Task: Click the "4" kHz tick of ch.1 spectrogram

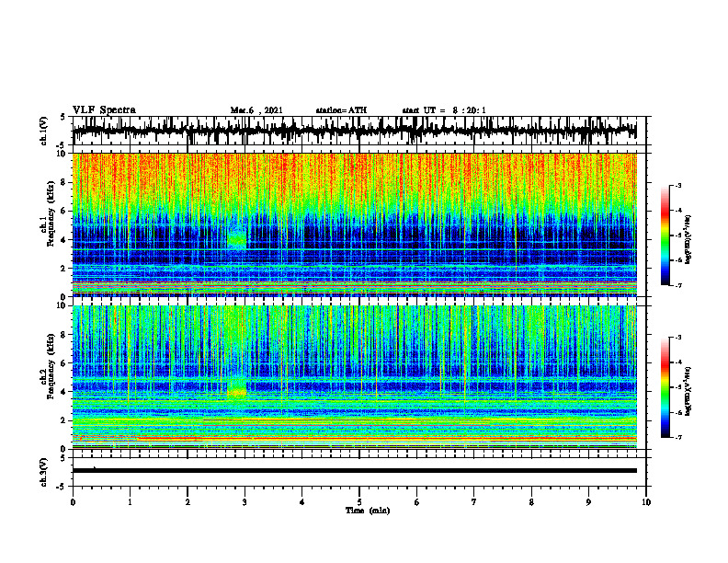Action: pyautogui.click(x=63, y=240)
